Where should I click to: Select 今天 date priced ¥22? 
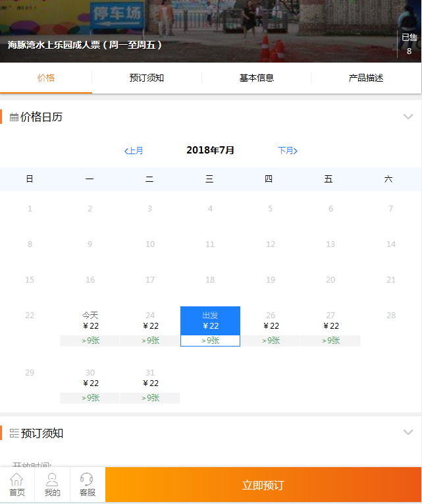(x=90, y=327)
